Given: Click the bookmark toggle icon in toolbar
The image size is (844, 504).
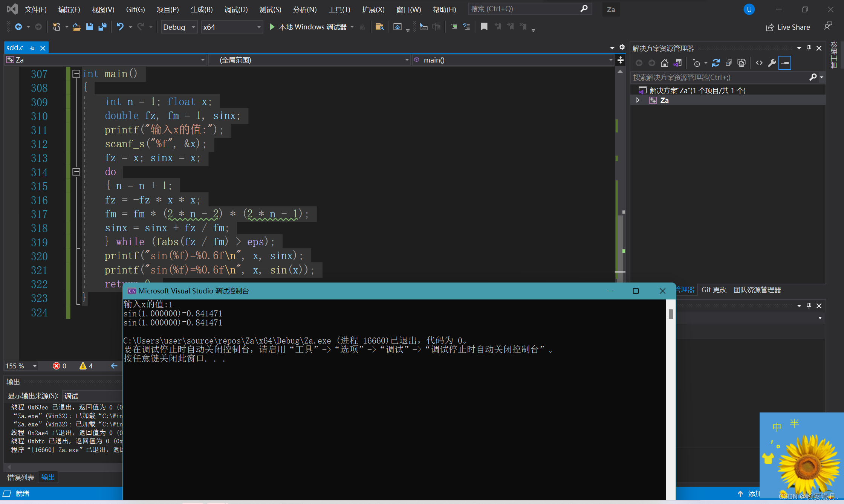Looking at the screenshot, I should coord(484,27).
